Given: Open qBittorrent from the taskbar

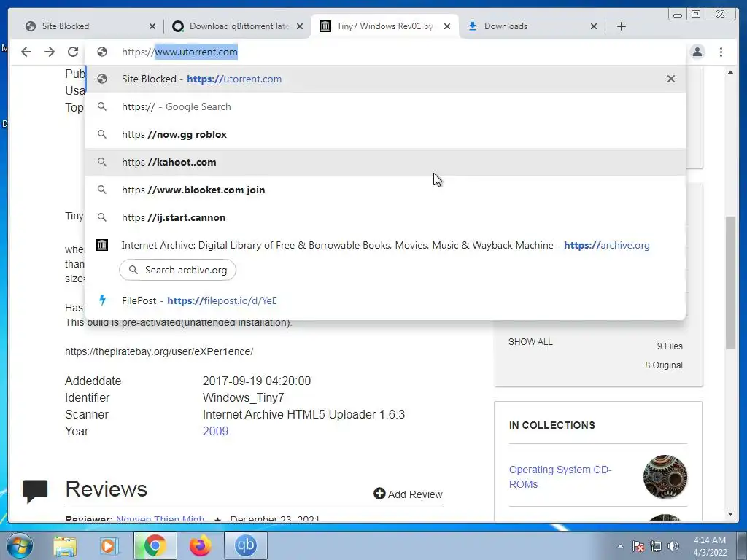Looking at the screenshot, I should (x=245, y=545).
